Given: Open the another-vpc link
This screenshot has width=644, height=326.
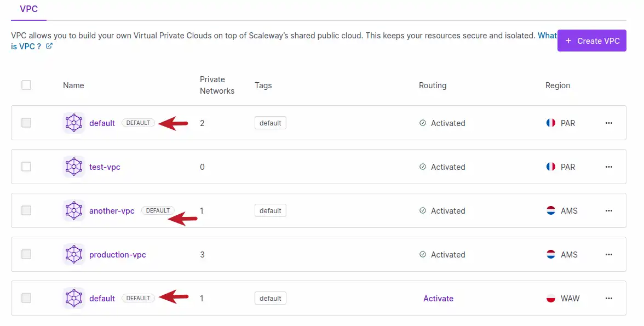Looking at the screenshot, I should [x=112, y=210].
